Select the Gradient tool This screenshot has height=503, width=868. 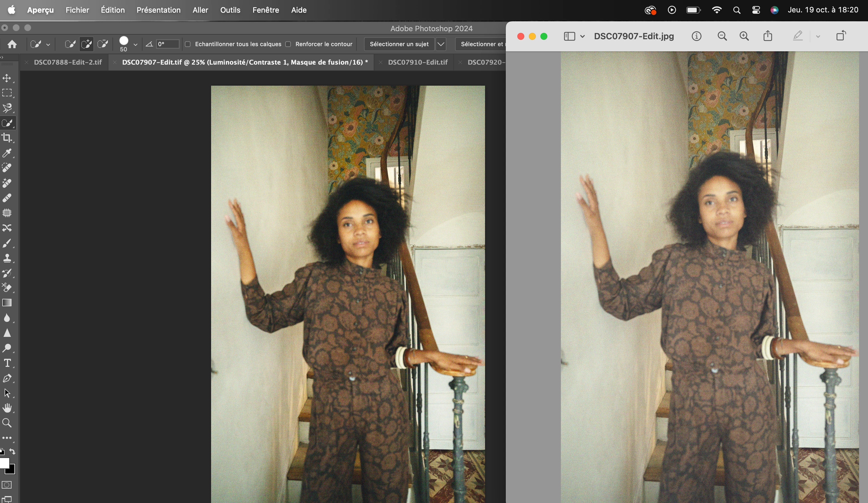click(x=7, y=303)
